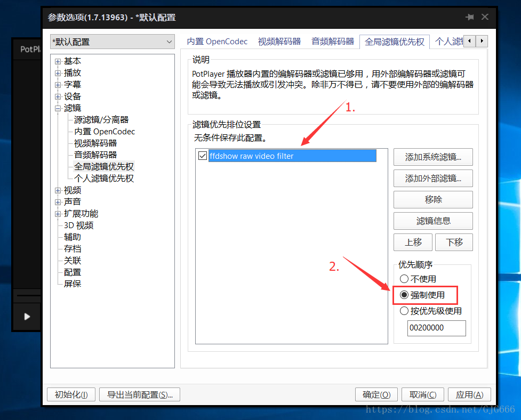Select 内置 OpenCodec tree item

(x=105, y=132)
